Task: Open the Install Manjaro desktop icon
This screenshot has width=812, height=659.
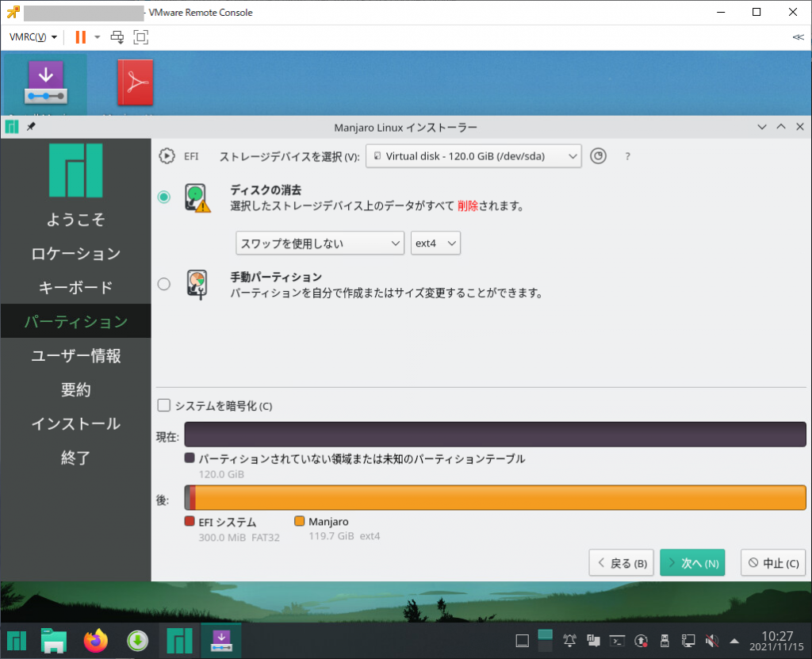Action: pyautogui.click(x=45, y=83)
